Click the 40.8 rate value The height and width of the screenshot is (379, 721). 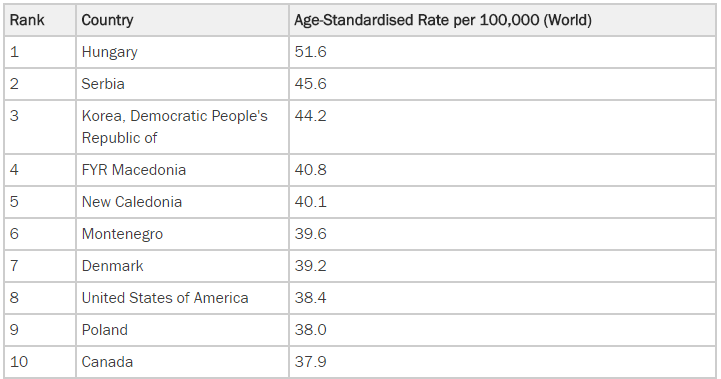pyautogui.click(x=310, y=170)
